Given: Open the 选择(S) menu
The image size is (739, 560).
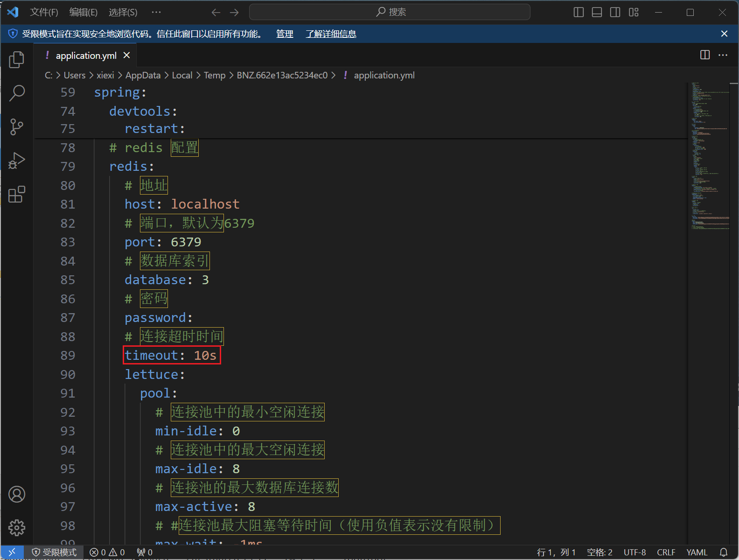Looking at the screenshot, I should (123, 12).
